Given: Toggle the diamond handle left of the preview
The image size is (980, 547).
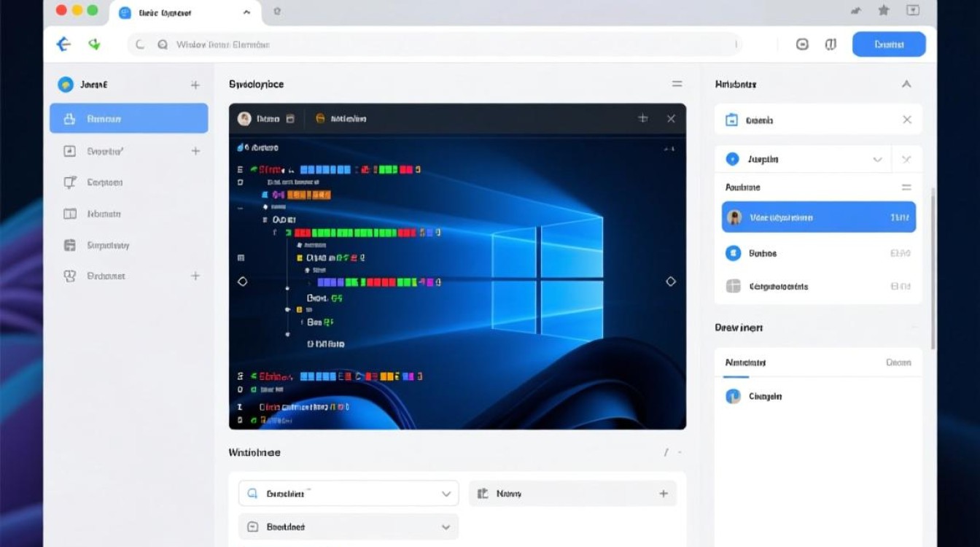Looking at the screenshot, I should [242, 281].
